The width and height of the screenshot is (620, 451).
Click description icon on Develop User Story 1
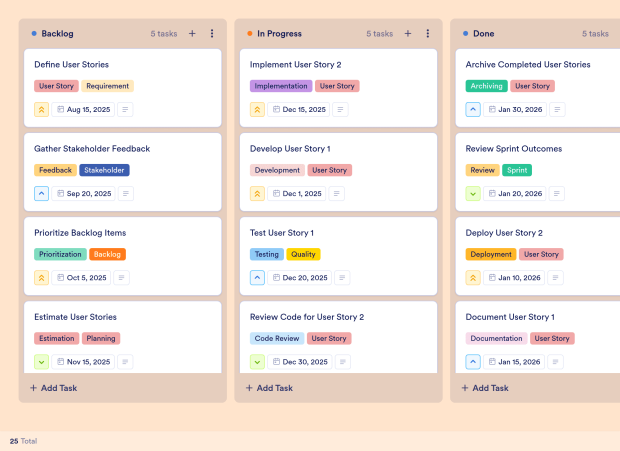[x=336, y=194]
